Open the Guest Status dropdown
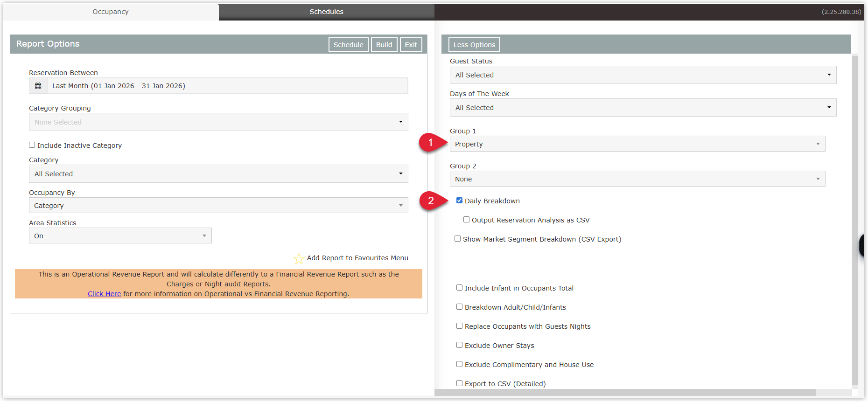Viewport: 868px width, 402px height. coord(643,75)
